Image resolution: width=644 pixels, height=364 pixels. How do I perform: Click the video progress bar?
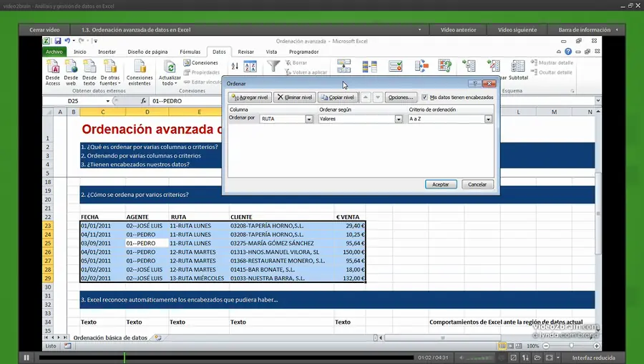226,358
